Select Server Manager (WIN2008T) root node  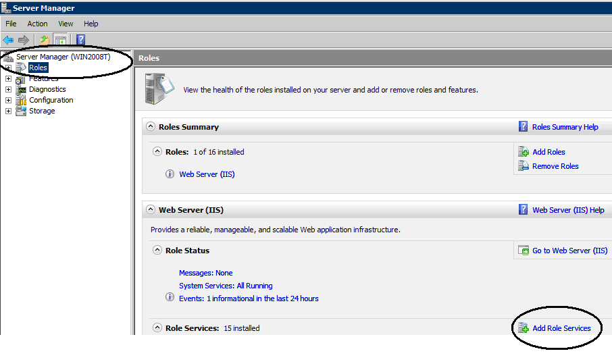coord(63,57)
